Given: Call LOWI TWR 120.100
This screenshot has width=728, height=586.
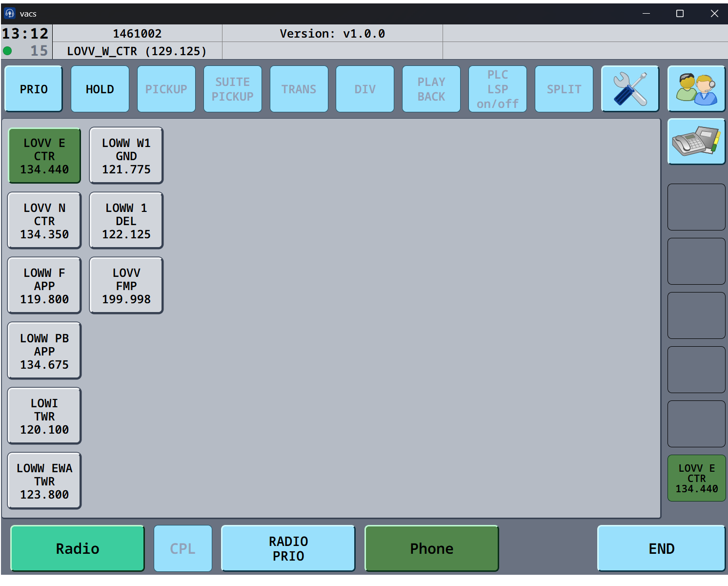Looking at the screenshot, I should point(44,416).
